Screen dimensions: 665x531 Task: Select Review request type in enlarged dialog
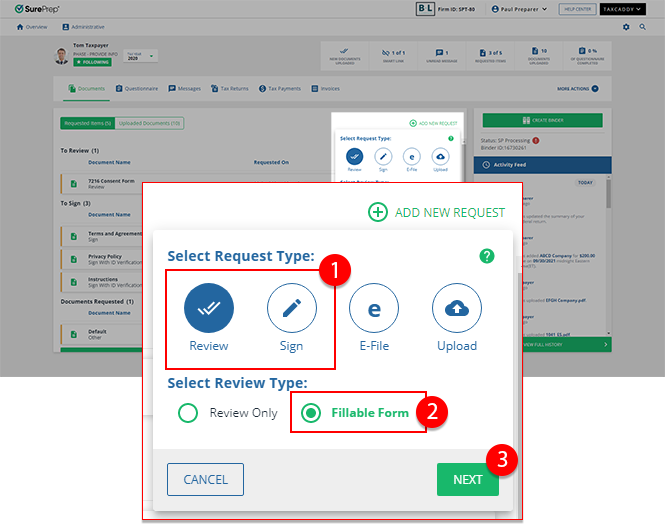click(209, 308)
